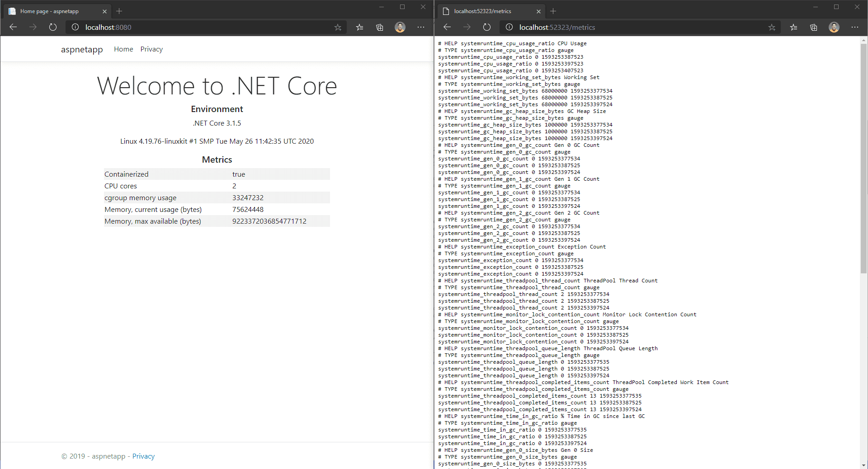Select the localhost:52323/metrics tab

coord(492,11)
